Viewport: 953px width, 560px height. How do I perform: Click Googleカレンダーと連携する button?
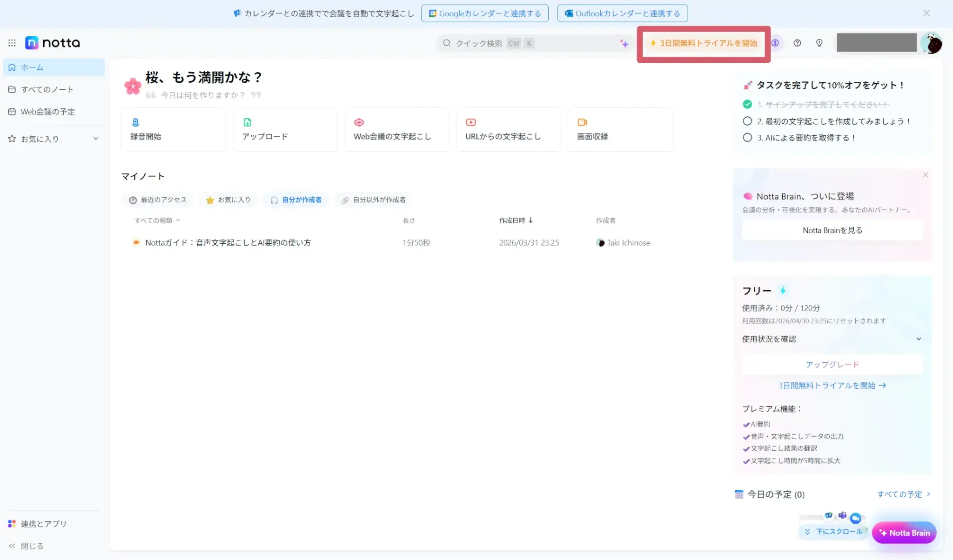pos(485,13)
